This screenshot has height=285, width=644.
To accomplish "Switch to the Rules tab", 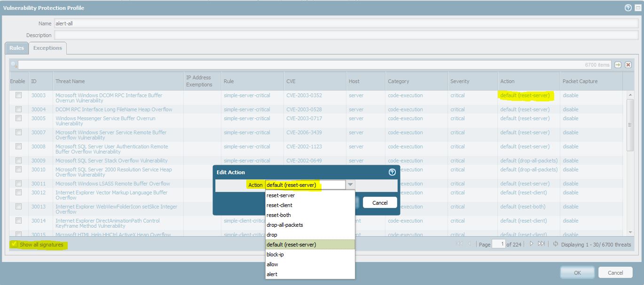I will (x=16, y=48).
